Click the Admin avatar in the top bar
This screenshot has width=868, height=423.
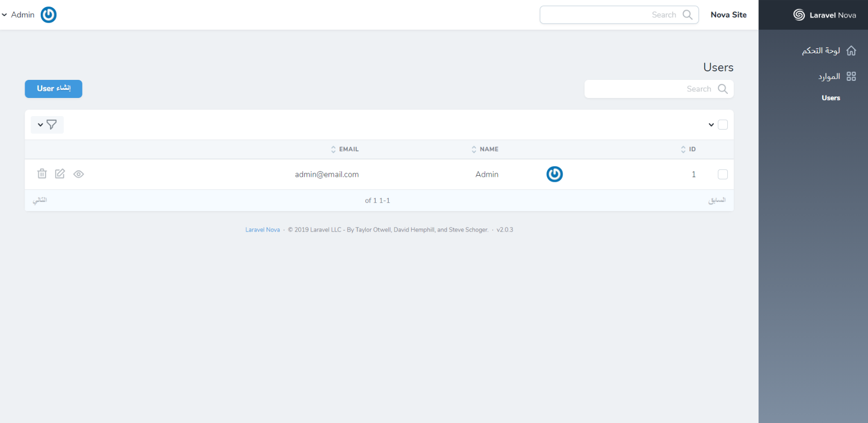[49, 15]
